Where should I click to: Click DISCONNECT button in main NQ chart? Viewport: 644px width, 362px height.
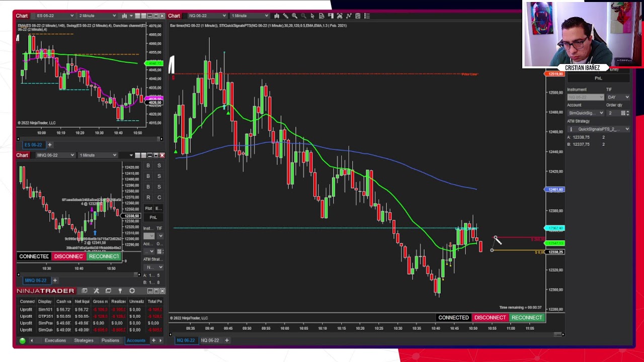(490, 318)
